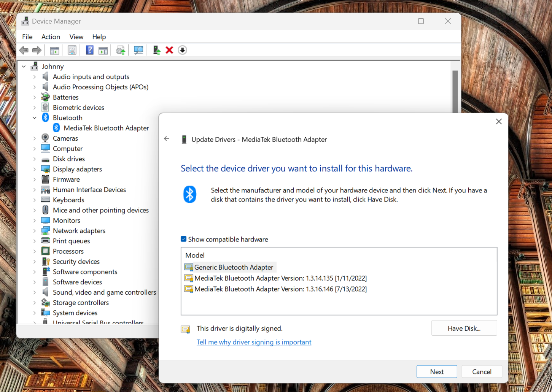Click the Next button

(437, 371)
